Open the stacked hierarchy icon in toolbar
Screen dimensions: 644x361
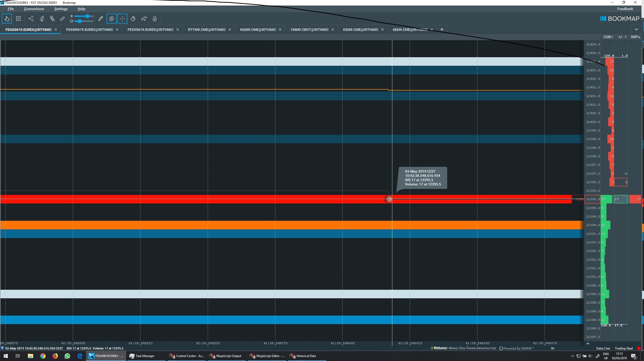click(52, 19)
